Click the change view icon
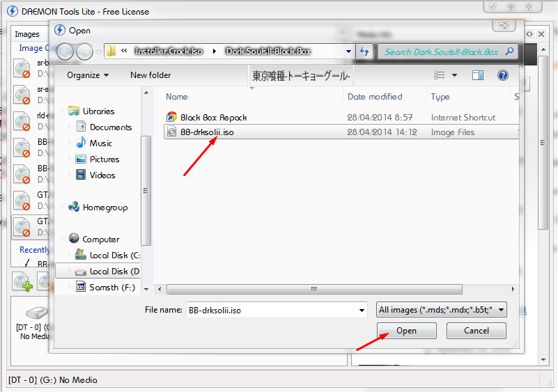This screenshot has width=558, height=392. (439, 75)
